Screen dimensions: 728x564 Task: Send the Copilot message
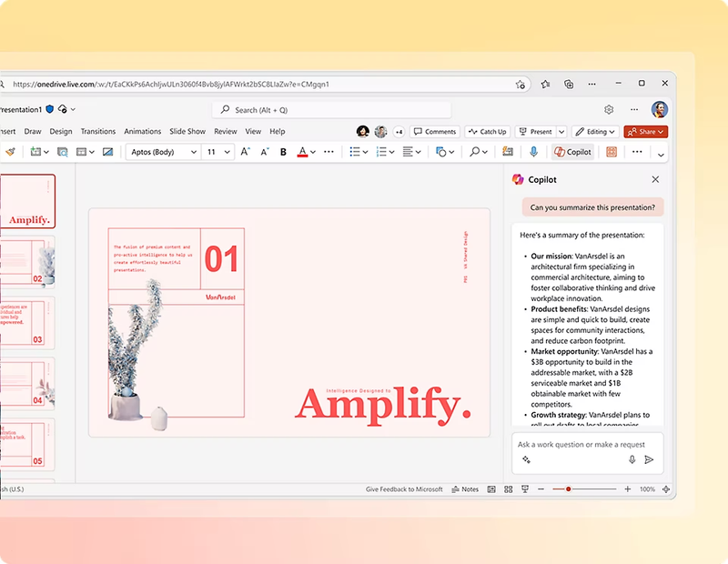click(x=649, y=459)
